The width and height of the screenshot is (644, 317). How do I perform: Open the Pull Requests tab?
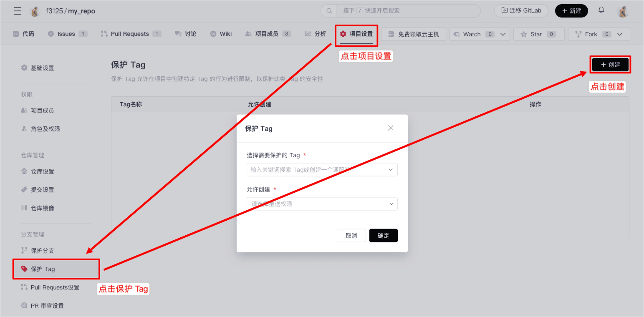coord(131,34)
